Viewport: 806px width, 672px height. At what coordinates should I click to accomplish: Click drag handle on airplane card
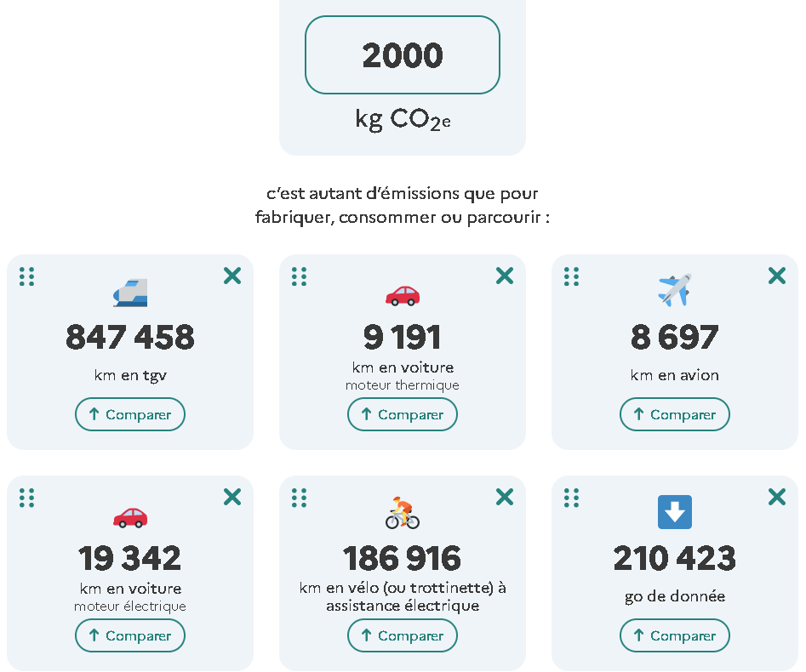point(571,276)
